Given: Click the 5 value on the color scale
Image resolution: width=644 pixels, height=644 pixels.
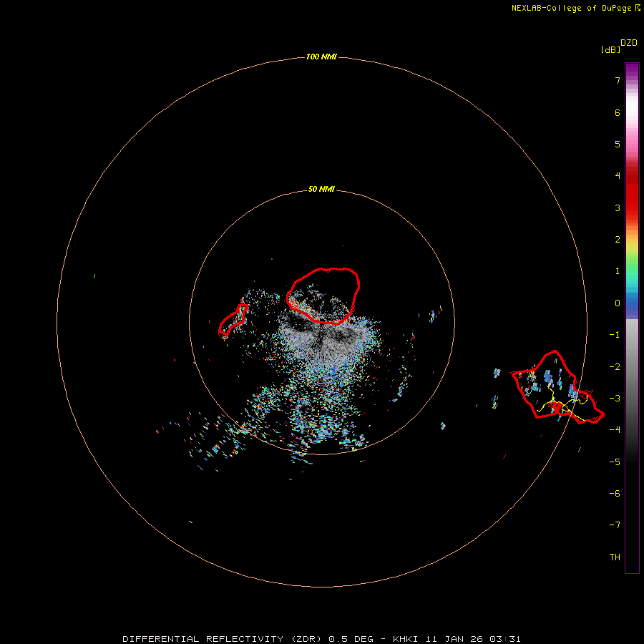Looking at the screenshot, I should point(618,144).
